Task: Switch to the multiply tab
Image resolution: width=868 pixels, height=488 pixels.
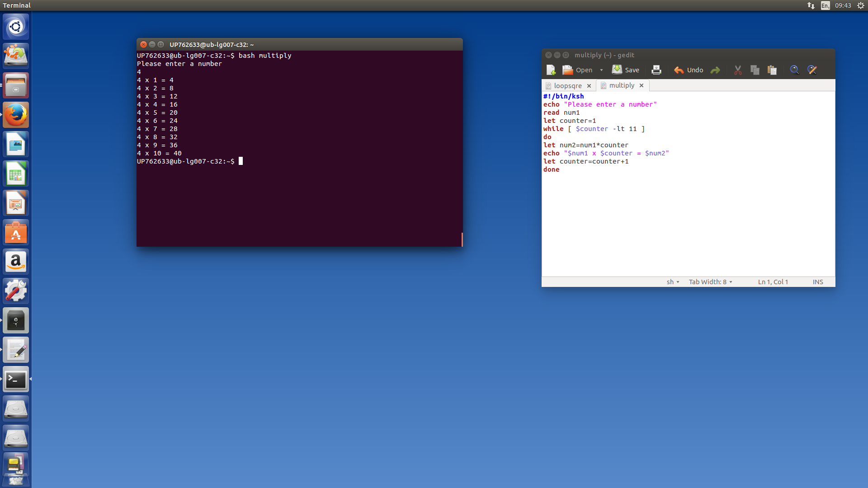Action: [622, 85]
